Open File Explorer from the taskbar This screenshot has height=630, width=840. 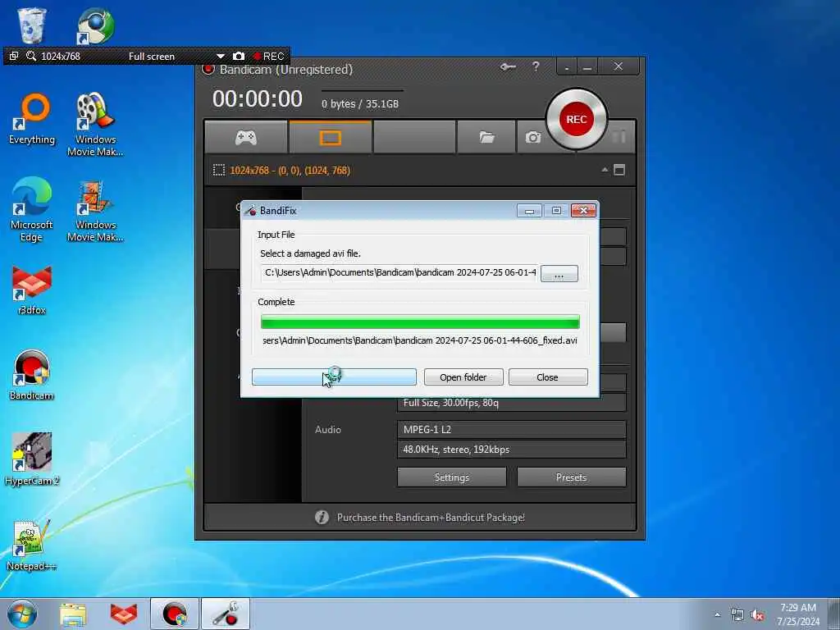(x=73, y=614)
